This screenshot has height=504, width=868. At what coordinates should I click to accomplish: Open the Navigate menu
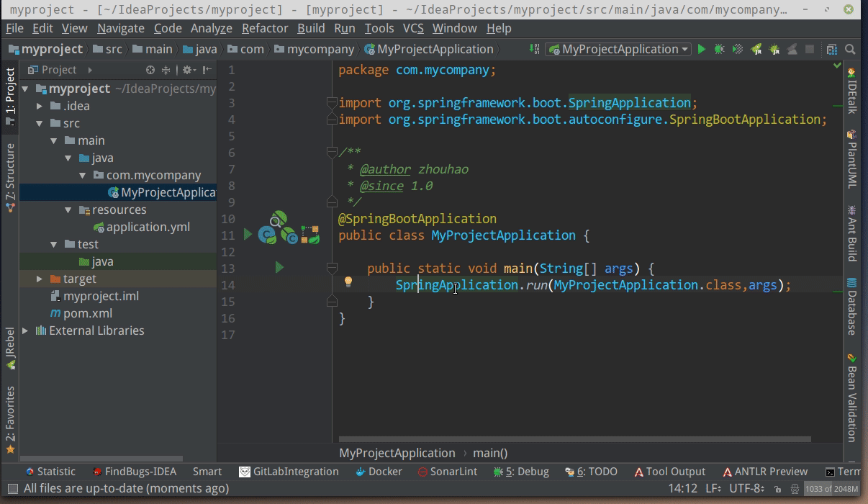[x=121, y=28]
